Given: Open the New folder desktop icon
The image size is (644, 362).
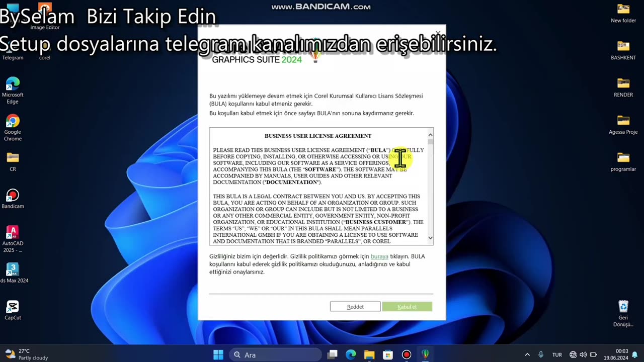Looking at the screenshot, I should pos(623,13).
